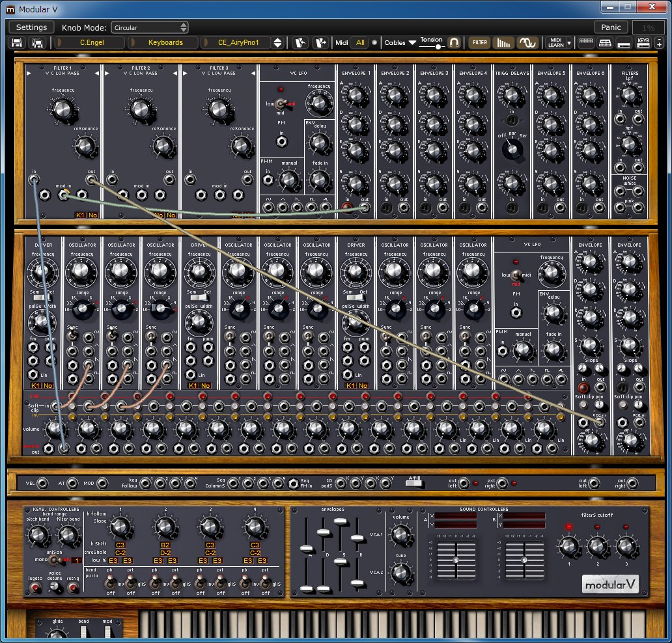The image size is (672, 643).
Task: Click the envelopes S slider handle
Action: coord(341,521)
